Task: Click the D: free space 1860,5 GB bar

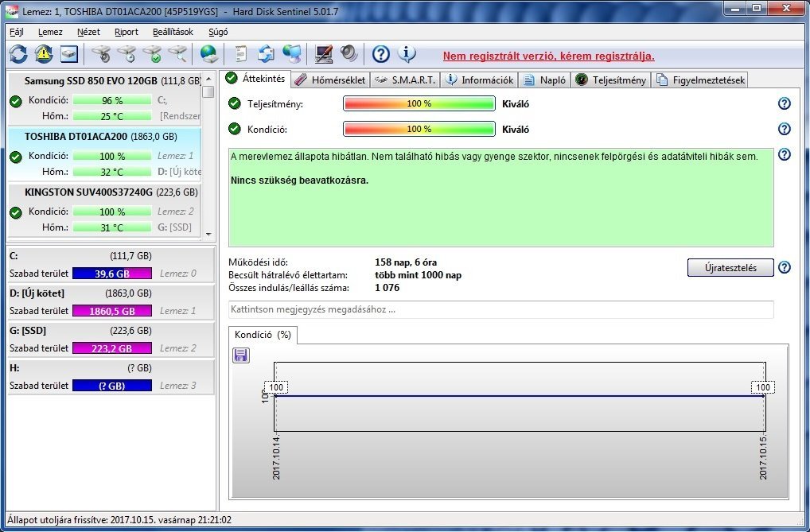Action: click(112, 311)
